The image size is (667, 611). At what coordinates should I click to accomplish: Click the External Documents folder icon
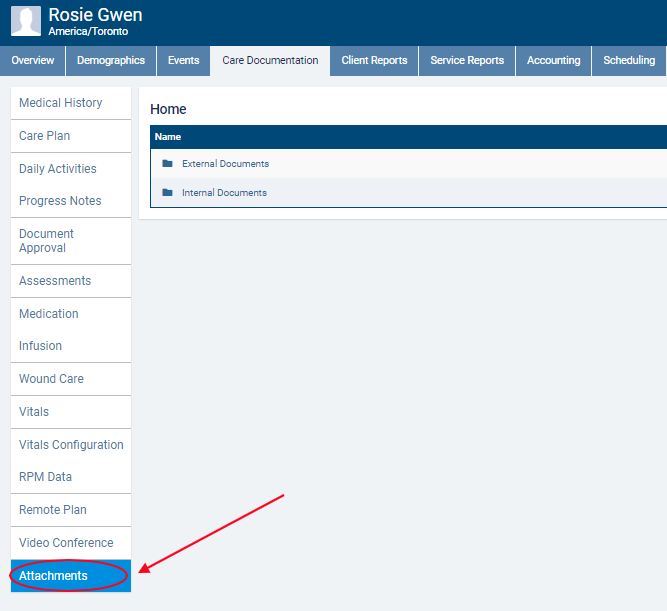point(167,164)
